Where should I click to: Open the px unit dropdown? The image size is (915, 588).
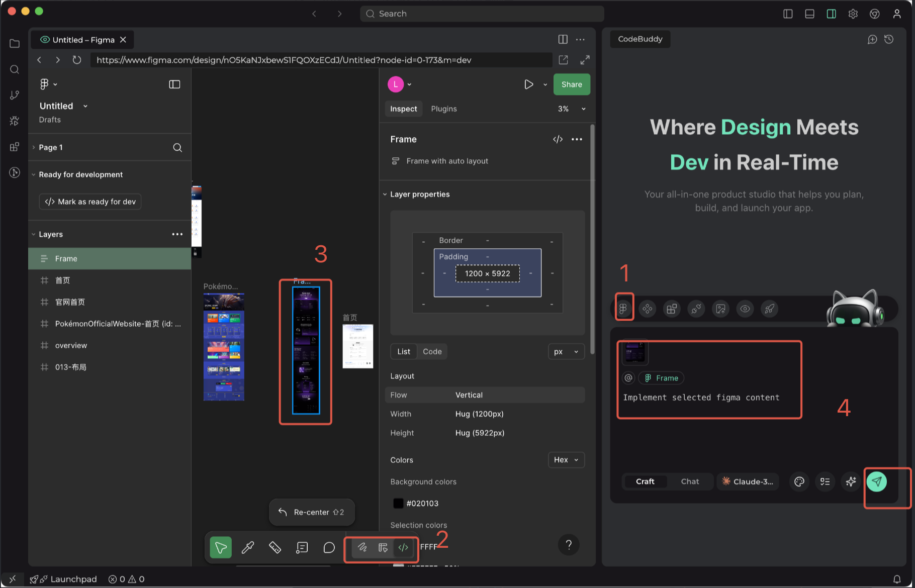[566, 352]
